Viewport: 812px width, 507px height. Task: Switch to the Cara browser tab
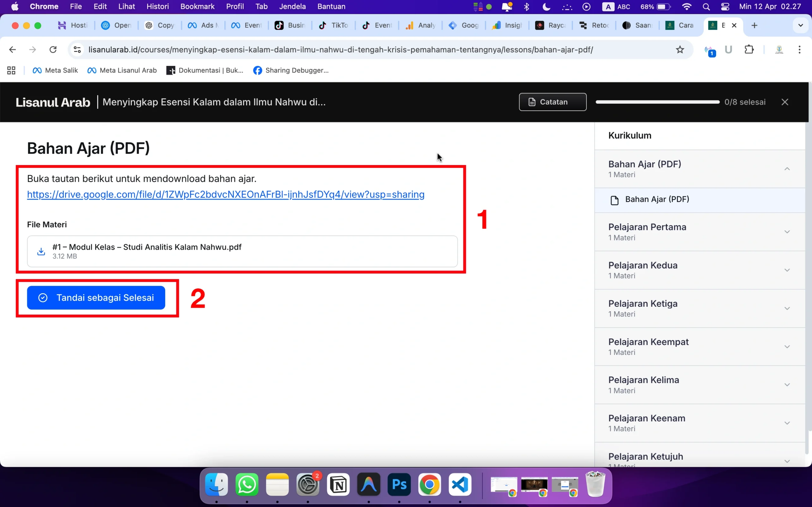tap(680, 25)
